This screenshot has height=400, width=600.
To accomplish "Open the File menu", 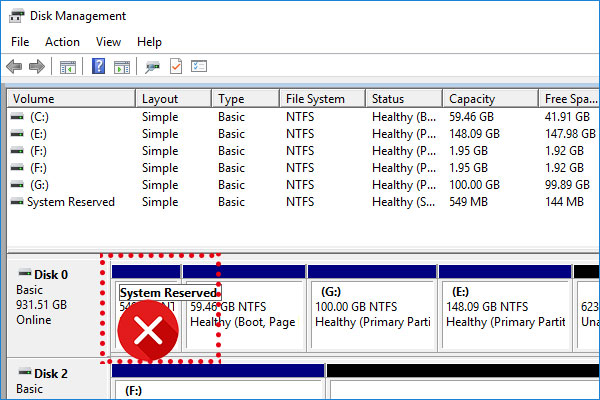I will click(20, 42).
